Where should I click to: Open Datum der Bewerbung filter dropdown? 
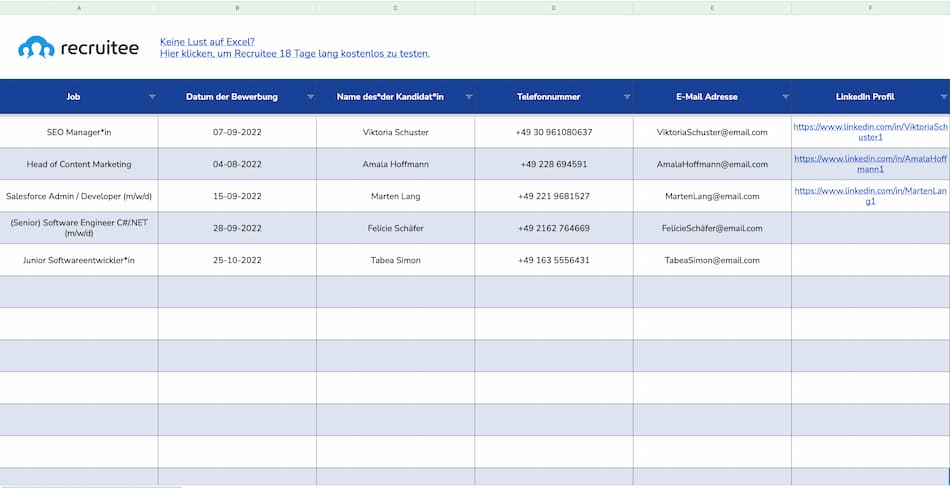[x=310, y=97]
